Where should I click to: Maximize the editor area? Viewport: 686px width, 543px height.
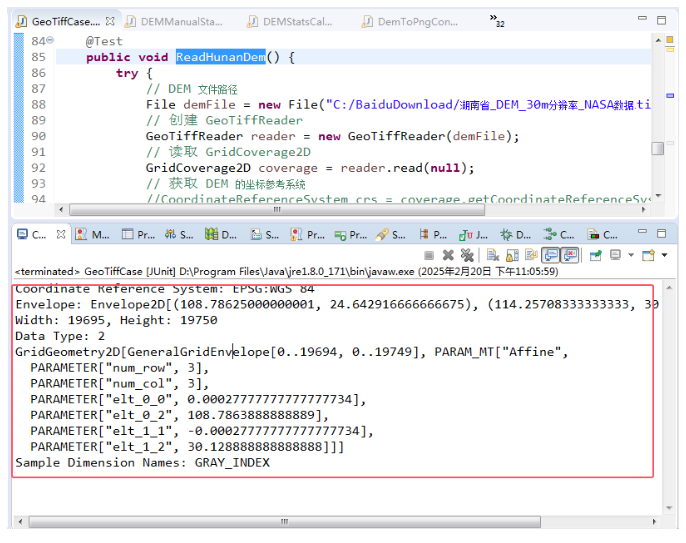coord(662,20)
